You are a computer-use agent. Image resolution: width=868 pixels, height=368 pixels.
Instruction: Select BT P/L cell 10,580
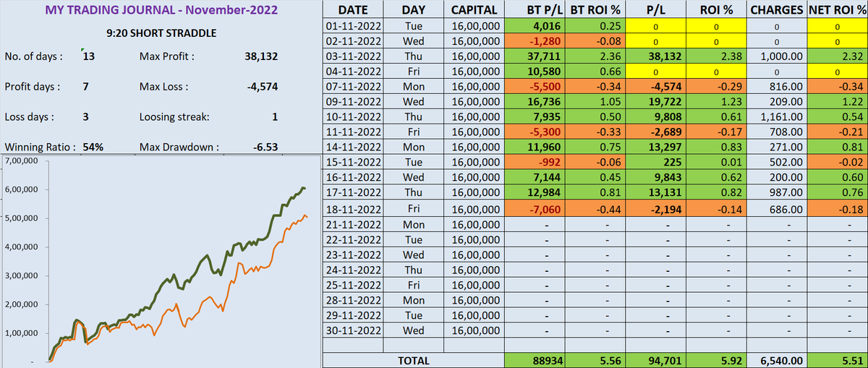pyautogui.click(x=536, y=71)
